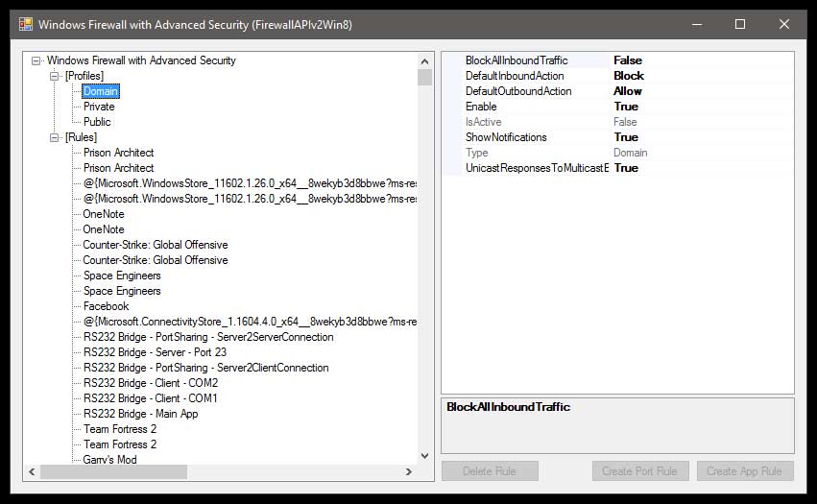817x504 pixels.
Task: Click the tree scroll down arrow
Action: coord(424,456)
